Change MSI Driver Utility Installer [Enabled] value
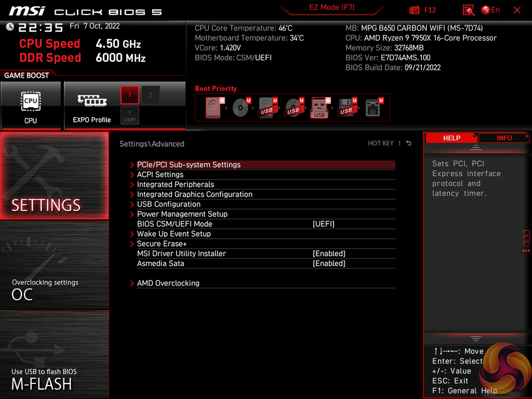 [329, 253]
